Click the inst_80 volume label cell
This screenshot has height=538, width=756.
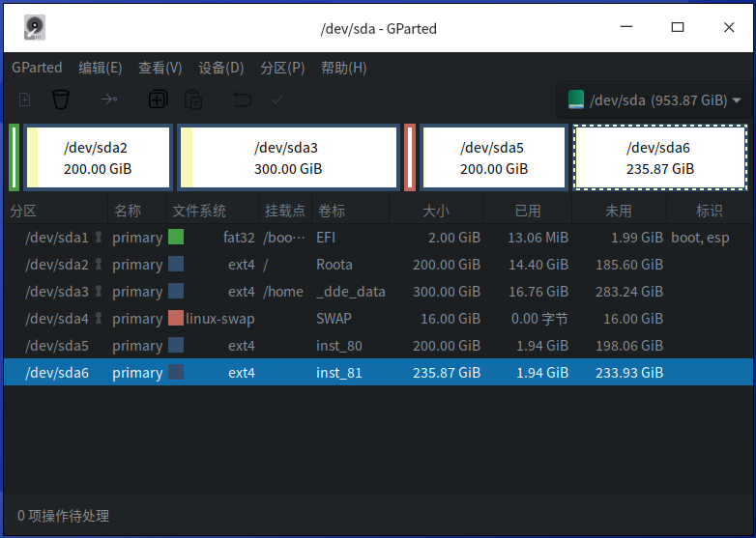tap(339, 346)
